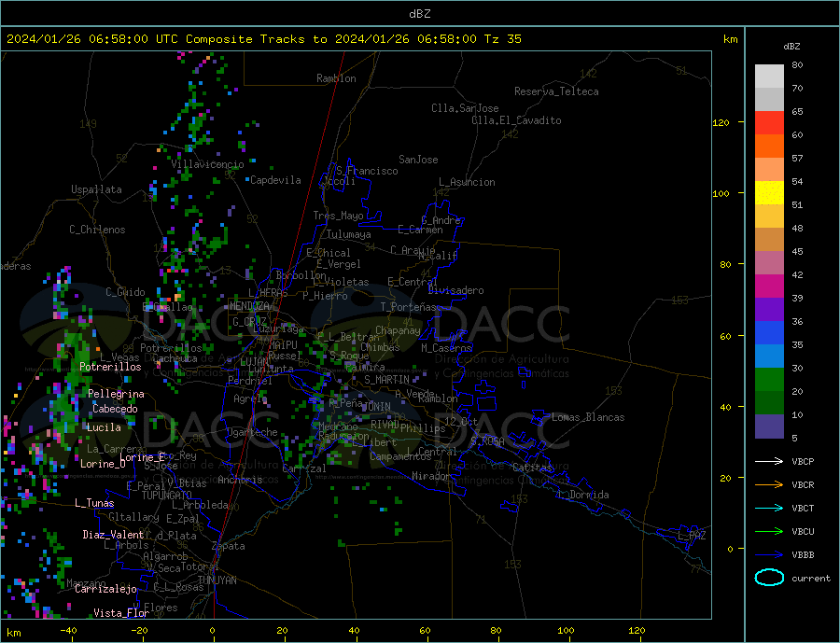
Task: Click the 'km' unit label in the header
Action: tap(730, 39)
